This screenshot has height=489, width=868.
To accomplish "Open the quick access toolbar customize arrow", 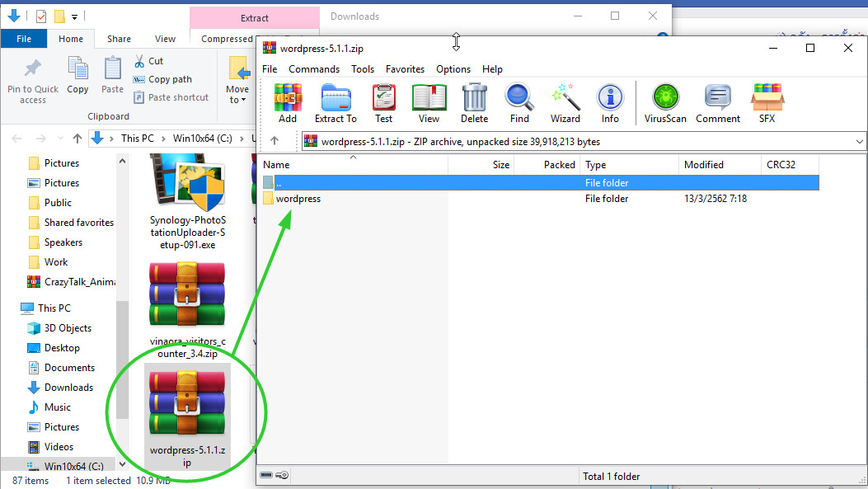I will (x=74, y=16).
